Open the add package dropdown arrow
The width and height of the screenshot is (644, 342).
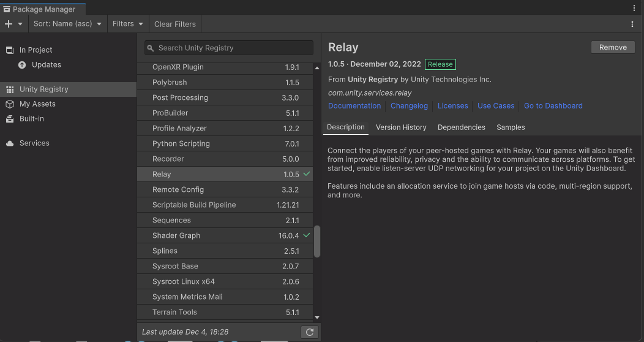(20, 24)
